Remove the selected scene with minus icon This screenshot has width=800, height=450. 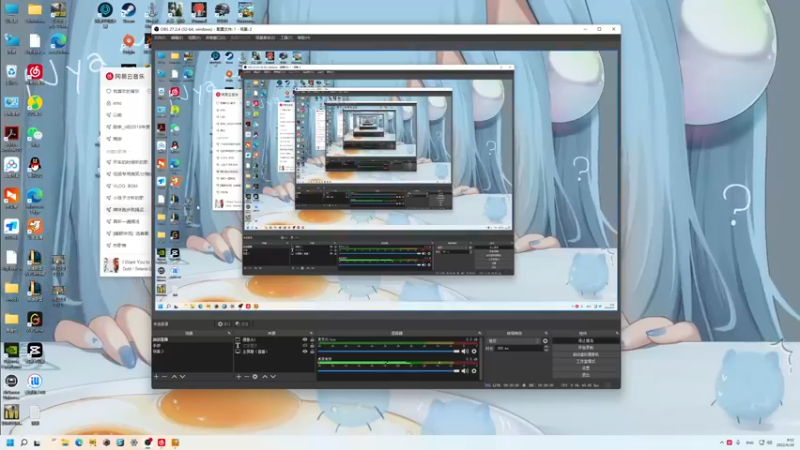pos(164,377)
